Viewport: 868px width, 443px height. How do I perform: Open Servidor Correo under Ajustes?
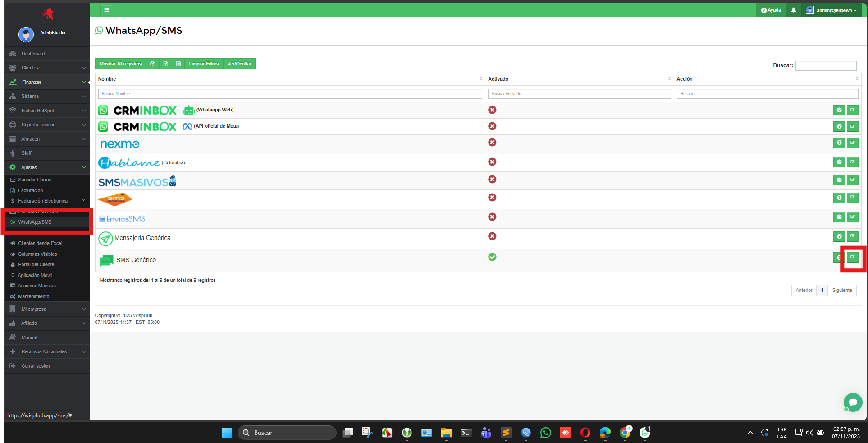tap(35, 180)
